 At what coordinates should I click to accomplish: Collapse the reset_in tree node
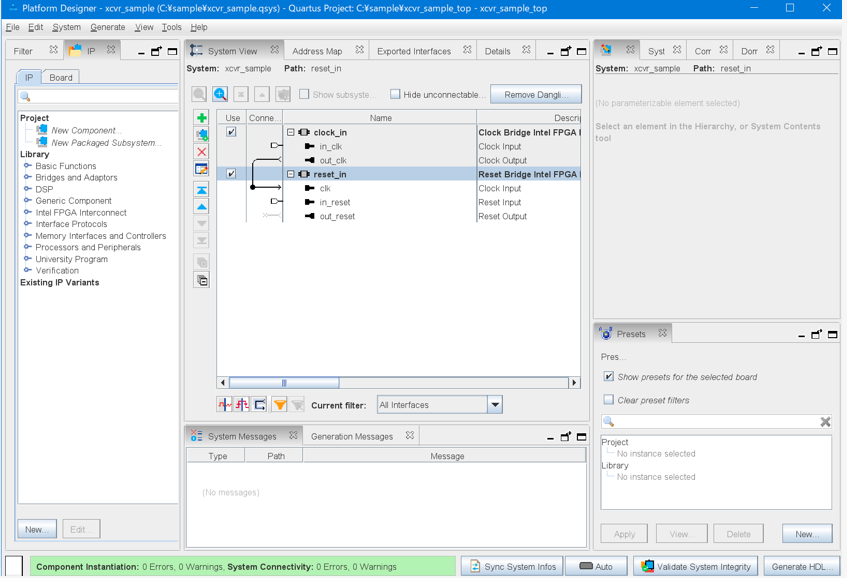click(x=291, y=174)
